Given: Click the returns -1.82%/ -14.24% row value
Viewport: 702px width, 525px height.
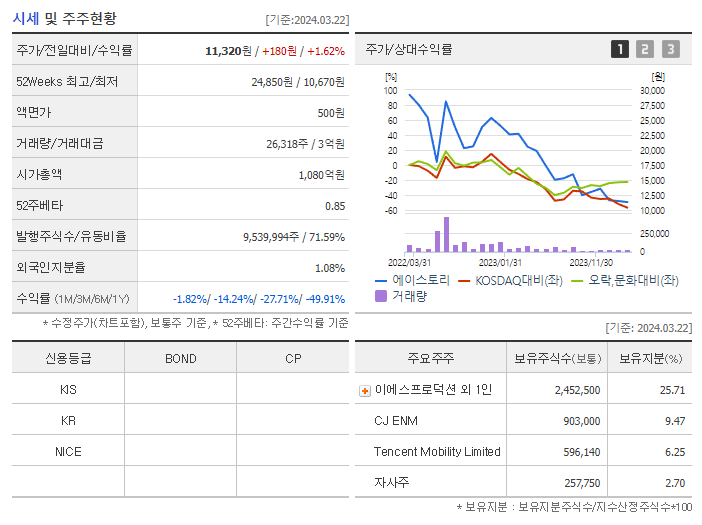Looking at the screenshot, I should [x=259, y=299].
